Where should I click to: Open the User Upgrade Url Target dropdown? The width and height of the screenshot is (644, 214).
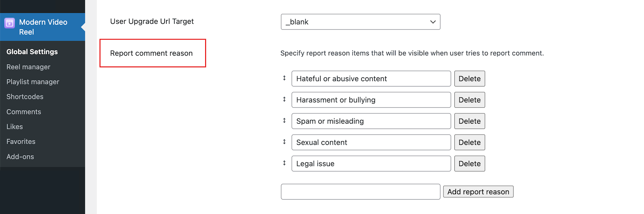pos(360,22)
